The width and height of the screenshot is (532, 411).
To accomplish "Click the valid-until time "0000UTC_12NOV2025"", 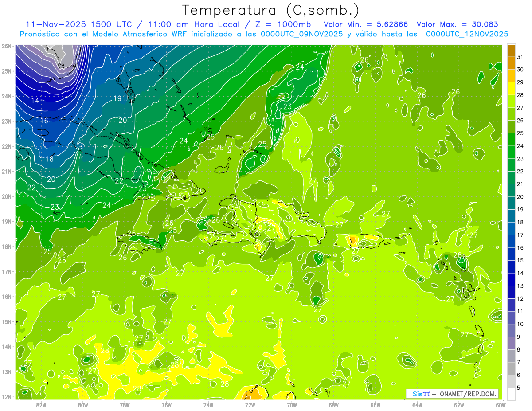I will click(466, 34).
